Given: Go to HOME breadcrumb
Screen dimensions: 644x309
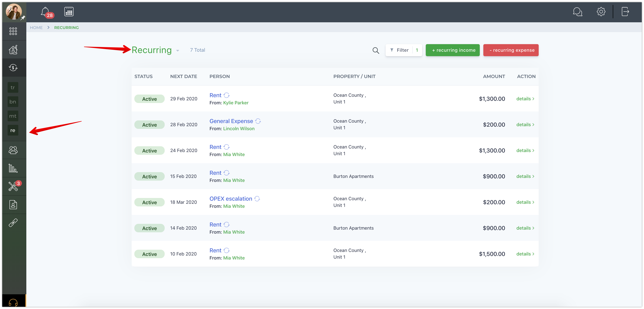Looking at the screenshot, I should click(x=36, y=27).
